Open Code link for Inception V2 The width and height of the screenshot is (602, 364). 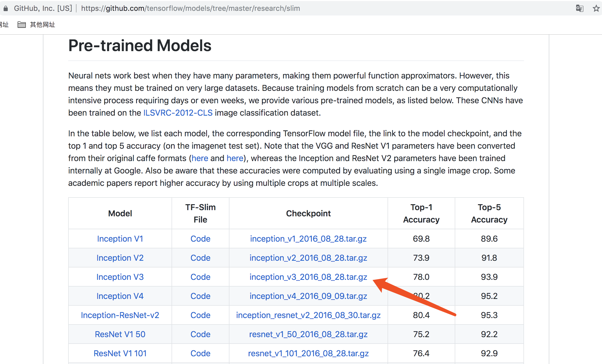pos(200,258)
